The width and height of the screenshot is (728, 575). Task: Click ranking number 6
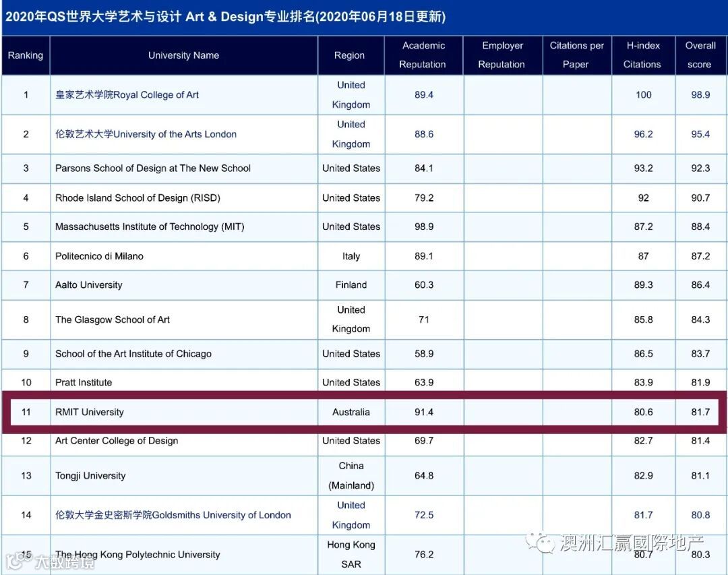coord(26,256)
